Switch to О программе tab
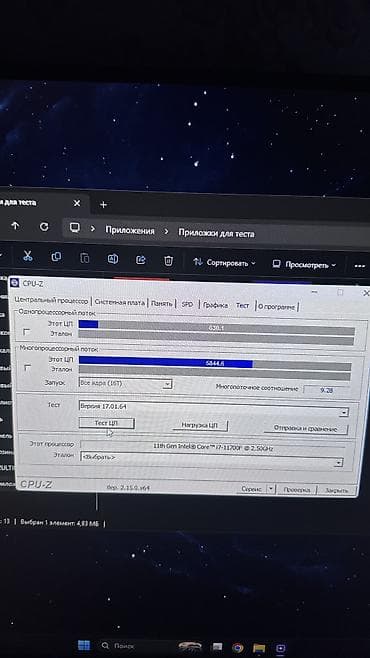Screen dimensions: 370x658 (x=276, y=307)
